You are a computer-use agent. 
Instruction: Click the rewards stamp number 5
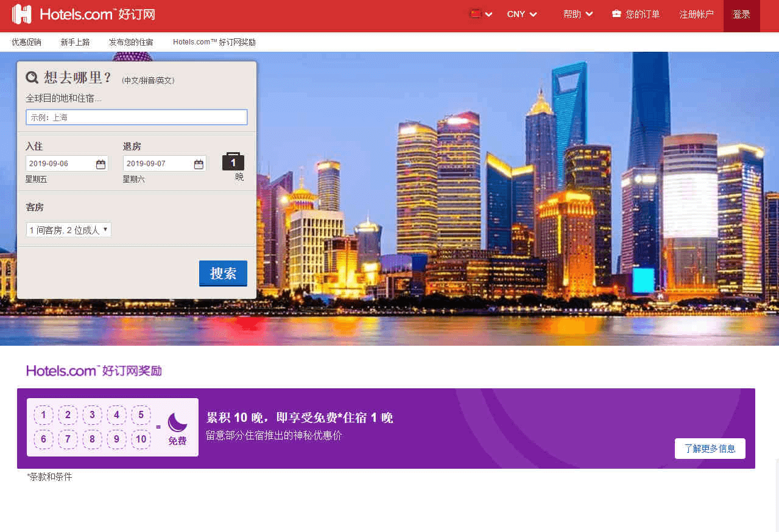(x=141, y=415)
